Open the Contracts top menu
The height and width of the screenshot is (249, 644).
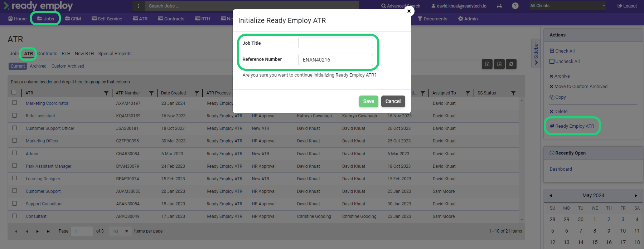(x=171, y=19)
